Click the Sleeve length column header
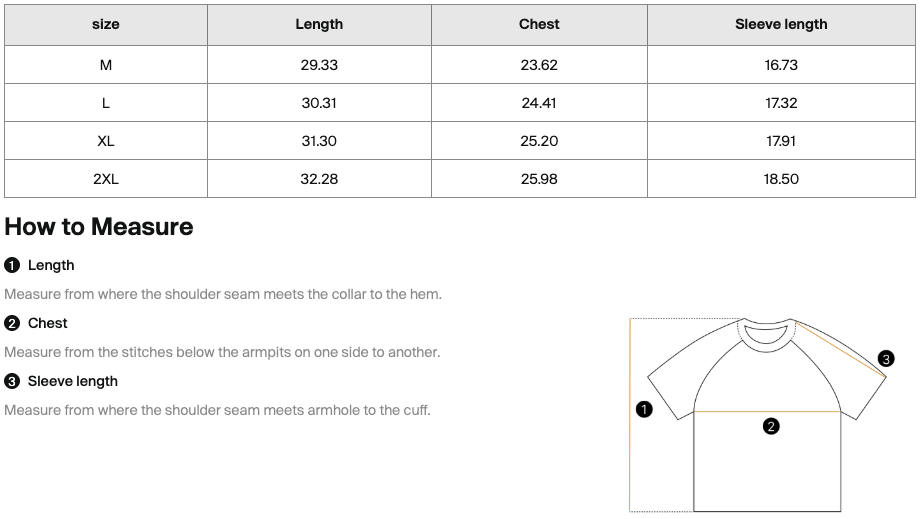The image size is (920, 519). tap(781, 25)
